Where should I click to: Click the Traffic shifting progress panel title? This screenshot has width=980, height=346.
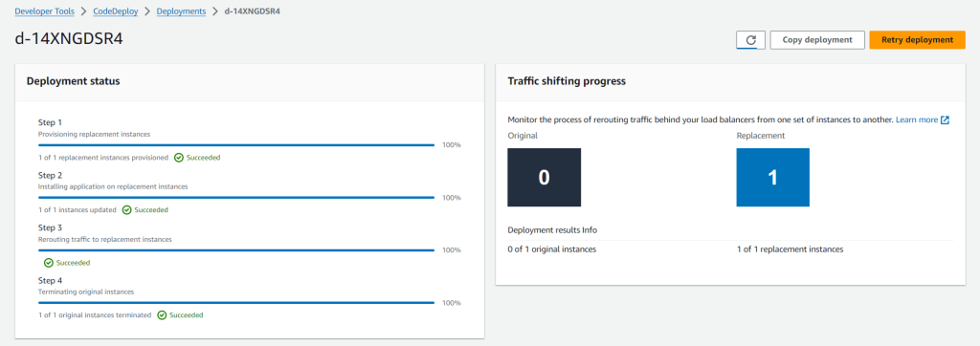point(567,81)
